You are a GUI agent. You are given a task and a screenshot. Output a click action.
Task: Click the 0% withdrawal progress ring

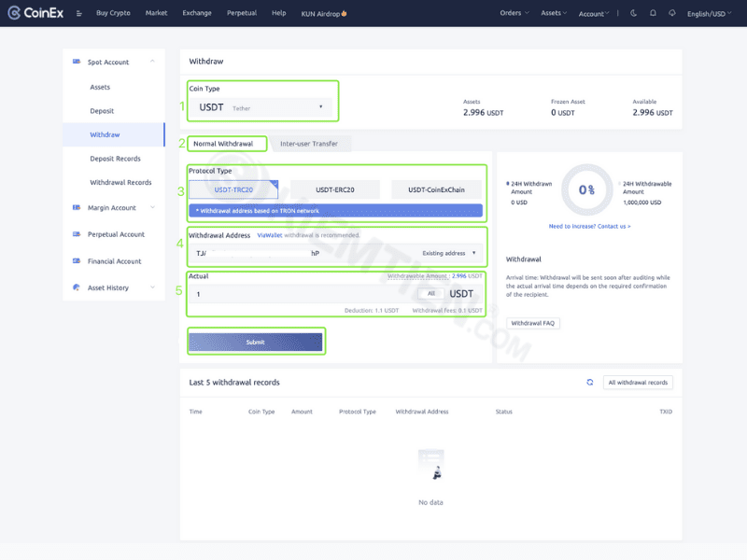point(586,190)
